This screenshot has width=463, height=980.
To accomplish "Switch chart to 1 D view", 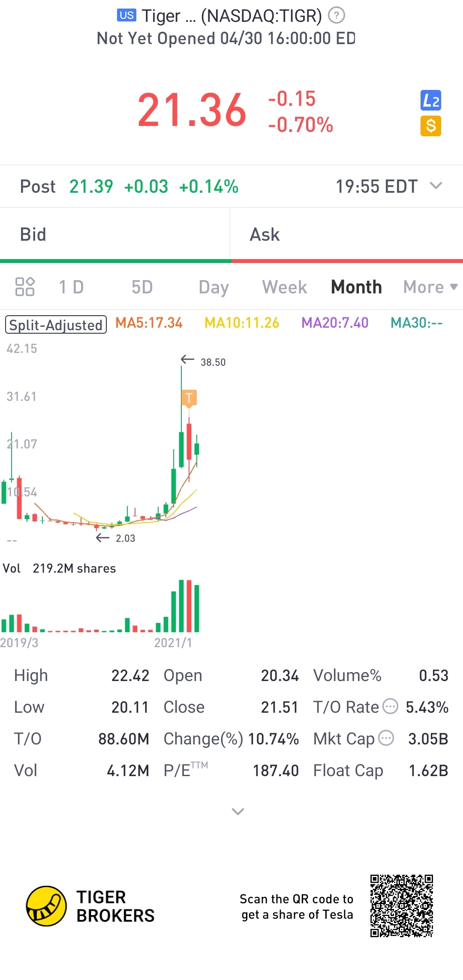I will click(x=71, y=287).
